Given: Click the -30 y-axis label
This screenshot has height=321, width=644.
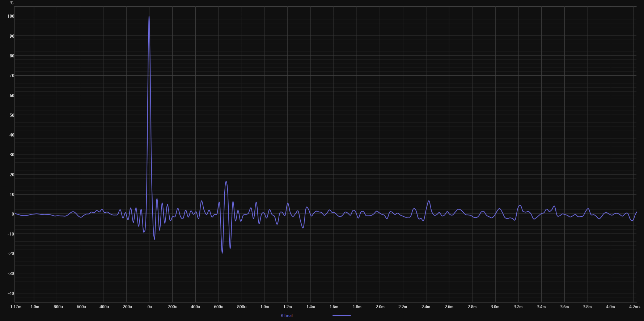Looking at the screenshot, I should pyautogui.click(x=11, y=274).
